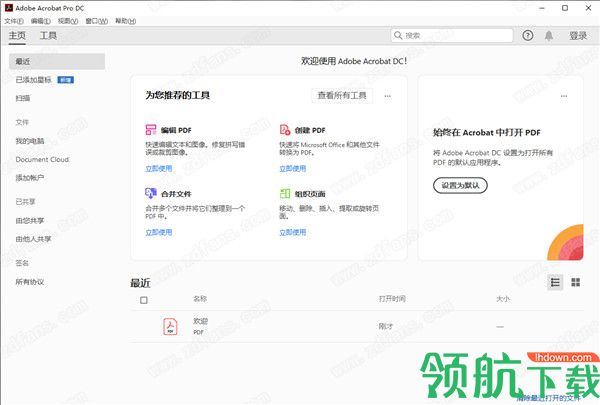Open the 欢迎 PDF file icon

[x=170, y=327]
